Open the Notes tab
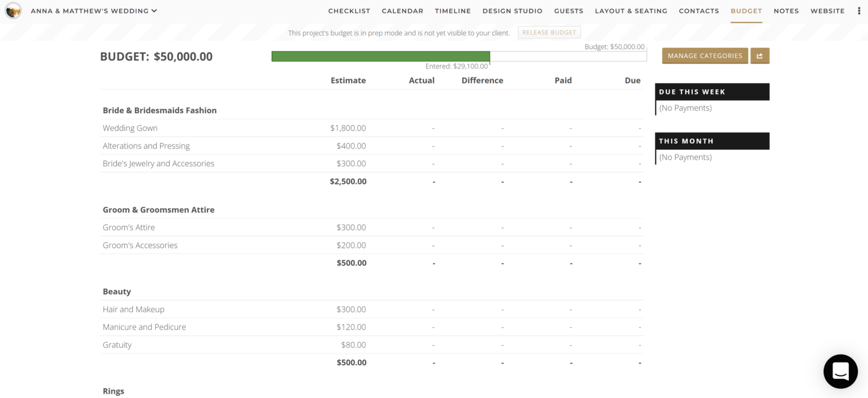This screenshot has width=868, height=398. [786, 11]
